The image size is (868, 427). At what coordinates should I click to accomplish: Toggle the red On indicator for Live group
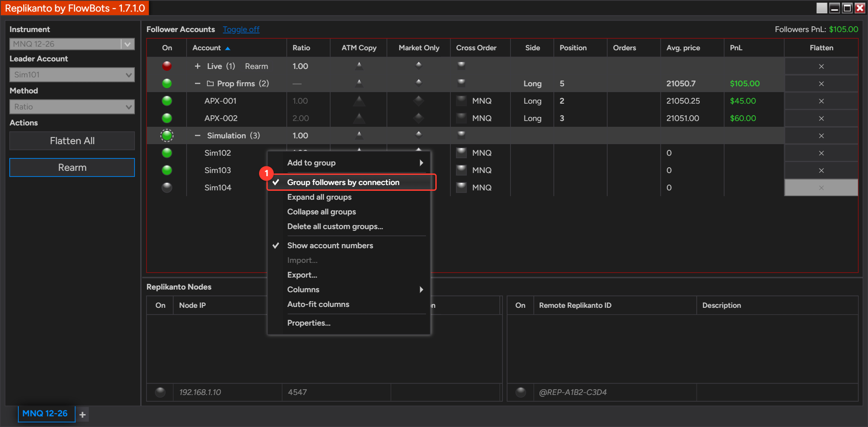pyautogui.click(x=167, y=66)
